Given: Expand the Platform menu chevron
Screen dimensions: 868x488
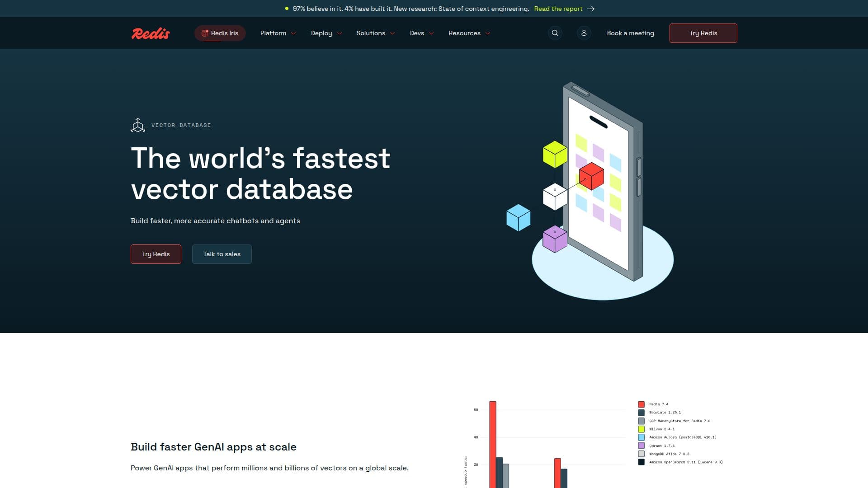Looking at the screenshot, I should point(293,33).
